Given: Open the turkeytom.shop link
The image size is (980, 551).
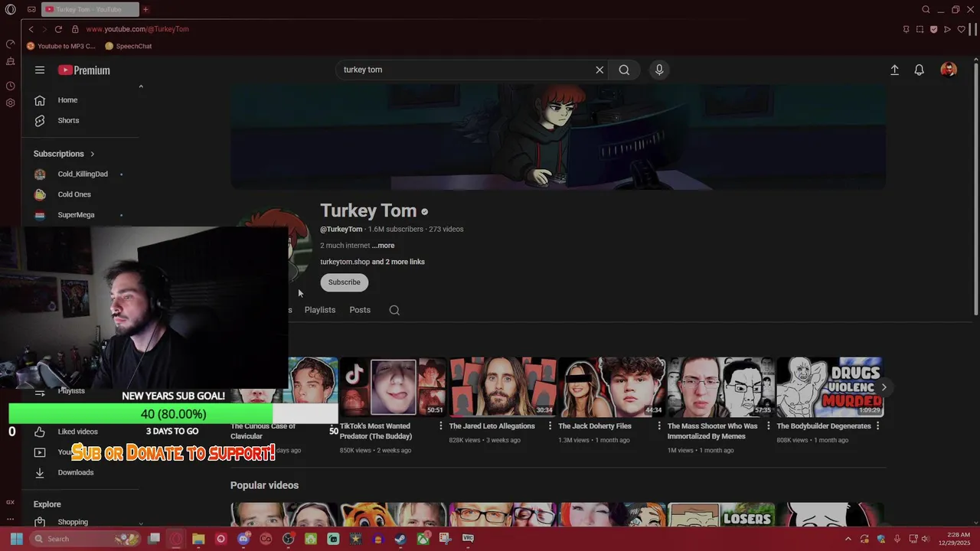Looking at the screenshot, I should 345,262.
